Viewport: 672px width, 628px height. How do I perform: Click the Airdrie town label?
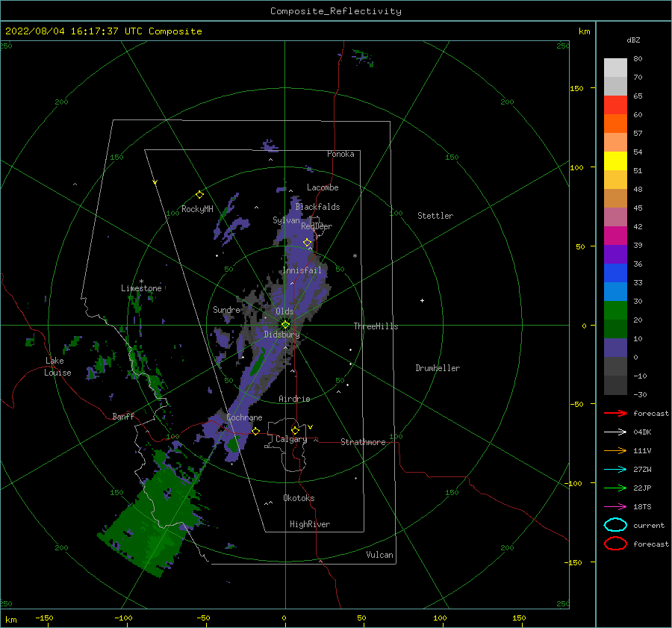point(294,399)
